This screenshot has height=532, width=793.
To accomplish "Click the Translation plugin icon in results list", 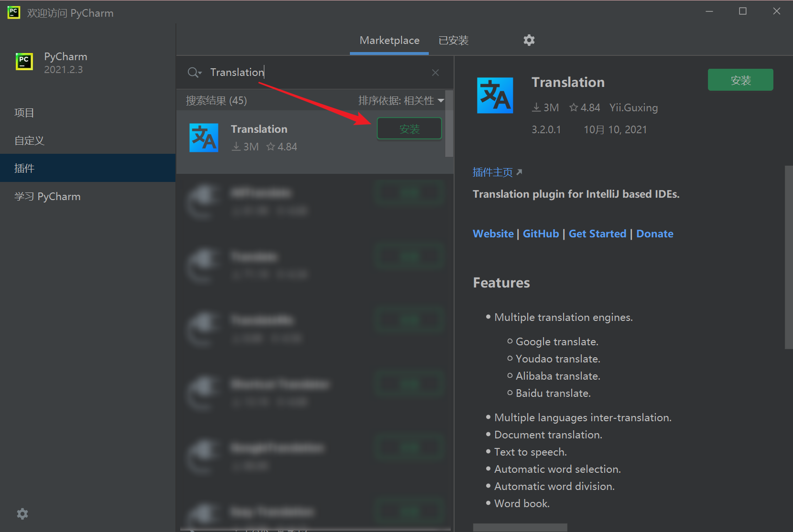I will (x=204, y=138).
